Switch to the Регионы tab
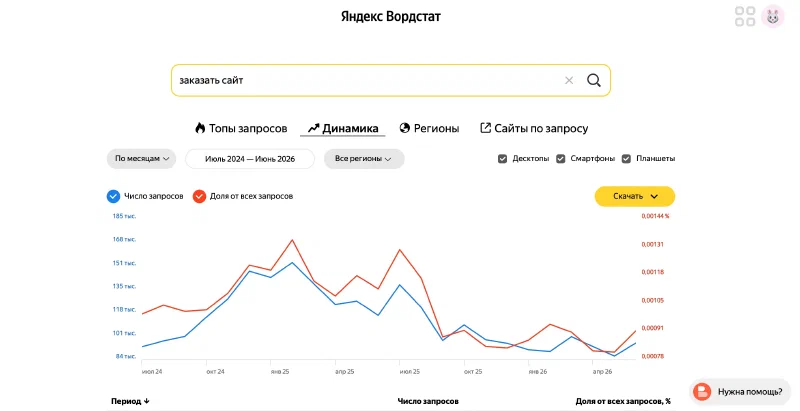 pos(430,128)
